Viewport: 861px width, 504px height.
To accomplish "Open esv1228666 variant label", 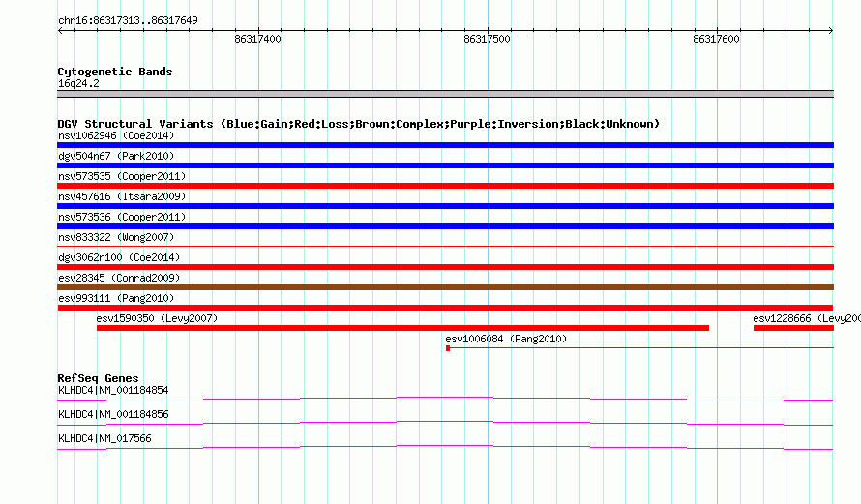I will [807, 318].
